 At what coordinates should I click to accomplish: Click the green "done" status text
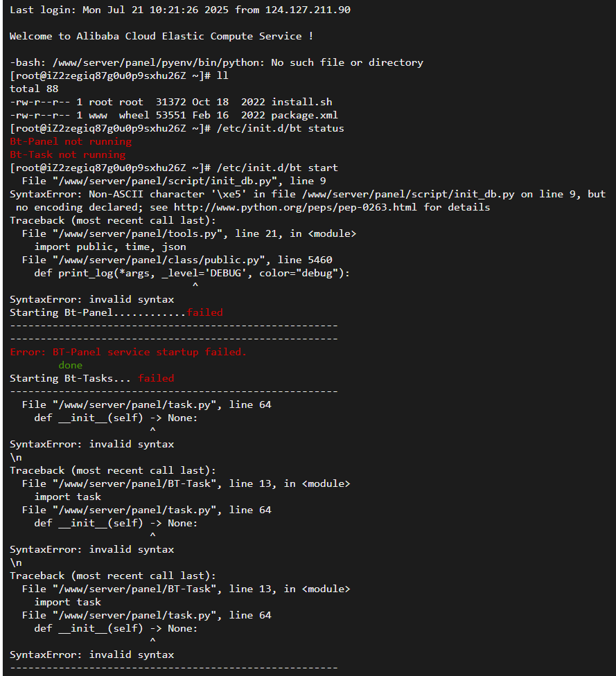tap(70, 365)
